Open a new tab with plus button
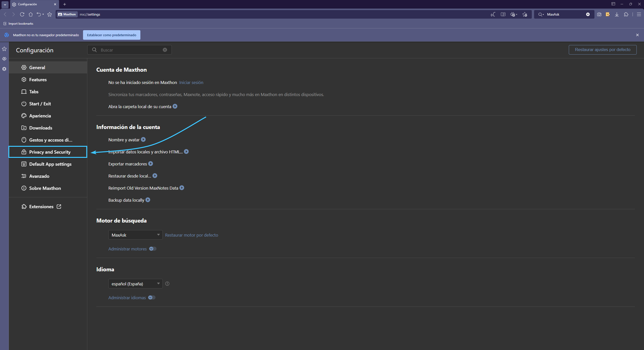 [65, 4]
